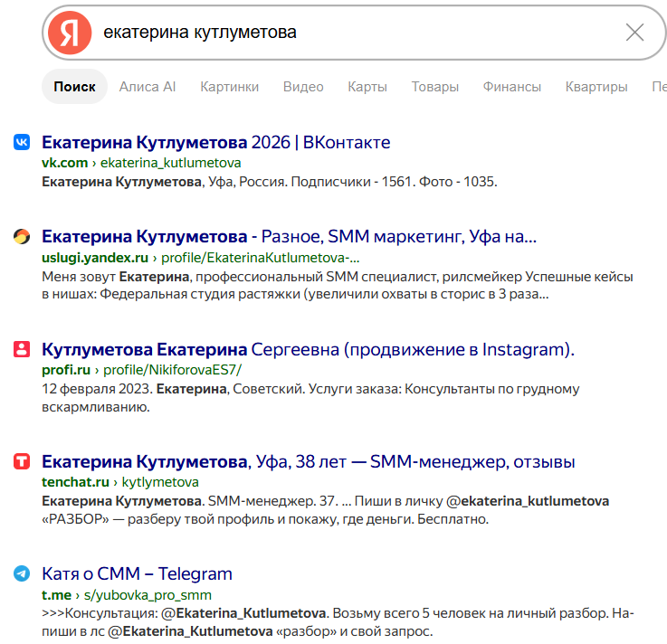Click the TenChat red favicon icon
667x644 pixels.
(22, 461)
